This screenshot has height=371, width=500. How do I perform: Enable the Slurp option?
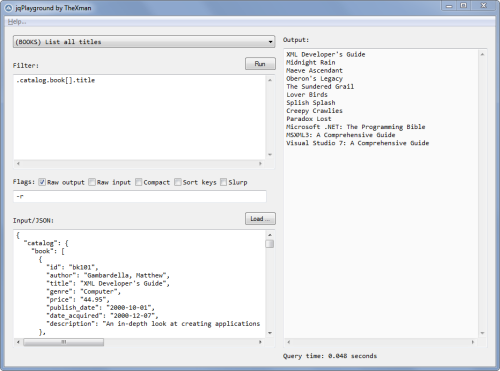click(x=223, y=182)
